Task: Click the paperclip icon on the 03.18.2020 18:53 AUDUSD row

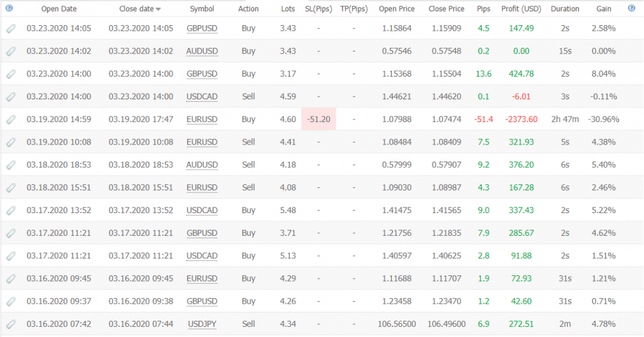Action: [10, 165]
